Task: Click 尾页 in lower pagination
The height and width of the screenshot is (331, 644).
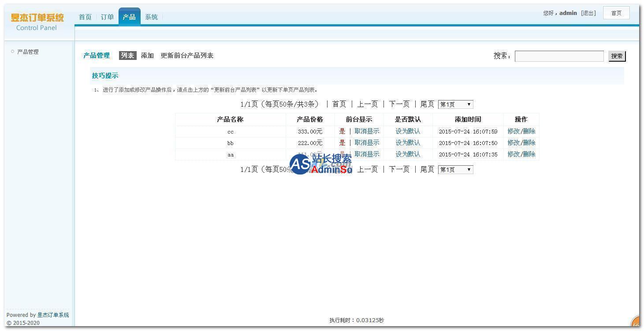Action: click(427, 169)
